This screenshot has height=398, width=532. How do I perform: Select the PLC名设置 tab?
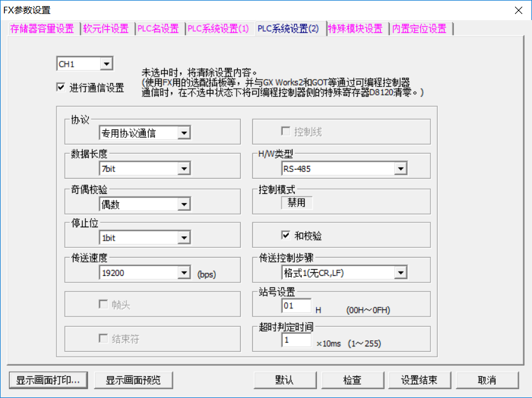[x=158, y=29]
